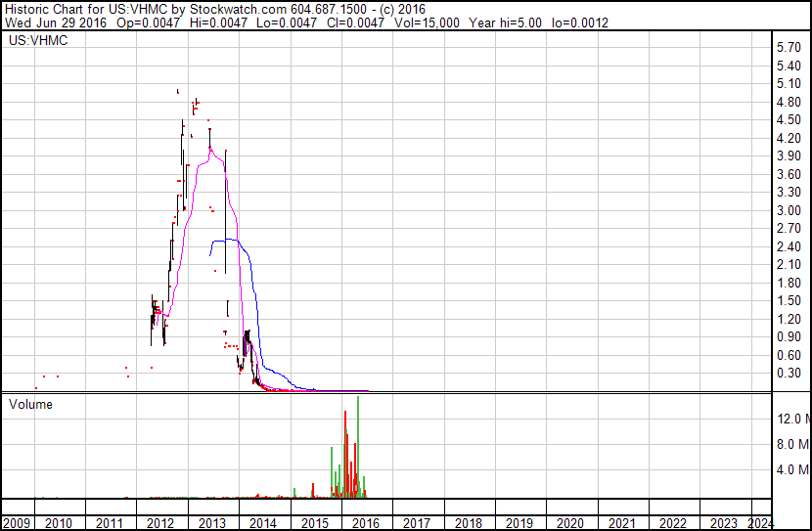Click the Op=0.0047 opening price in header
Image resolution: width=812 pixels, height=531 pixels.
[148, 22]
